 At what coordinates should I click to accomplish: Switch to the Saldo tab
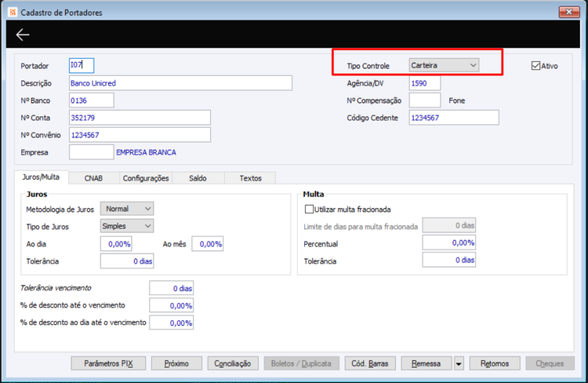(198, 178)
